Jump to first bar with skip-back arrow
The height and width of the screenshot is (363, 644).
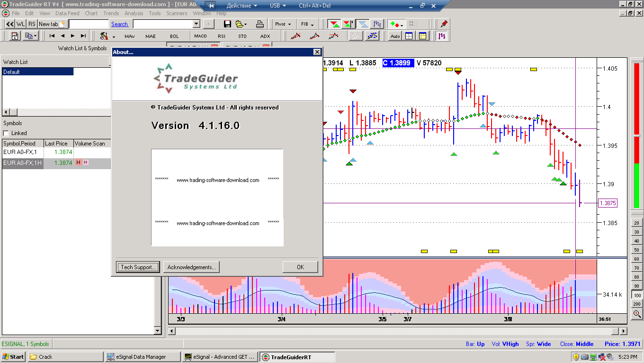52,36
